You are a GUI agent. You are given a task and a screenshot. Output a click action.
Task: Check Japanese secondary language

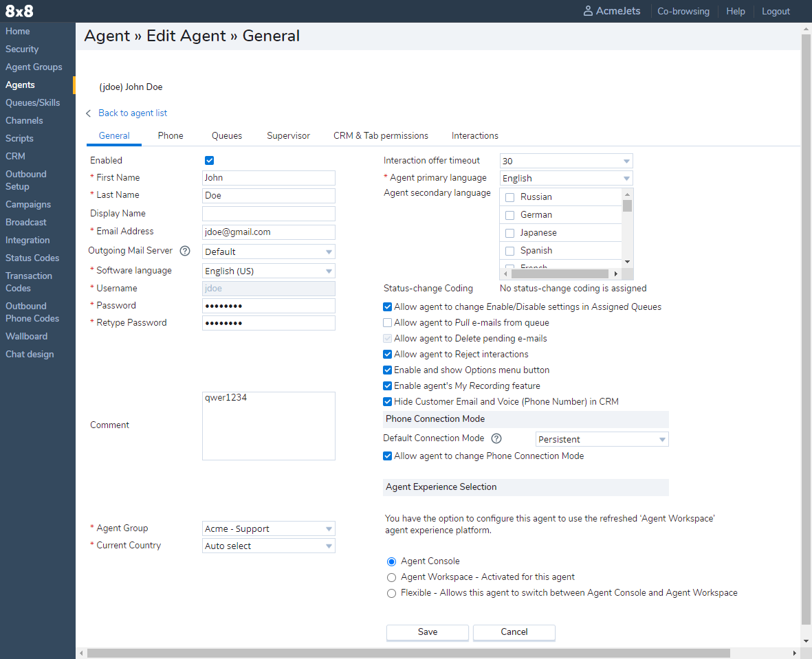(x=509, y=233)
